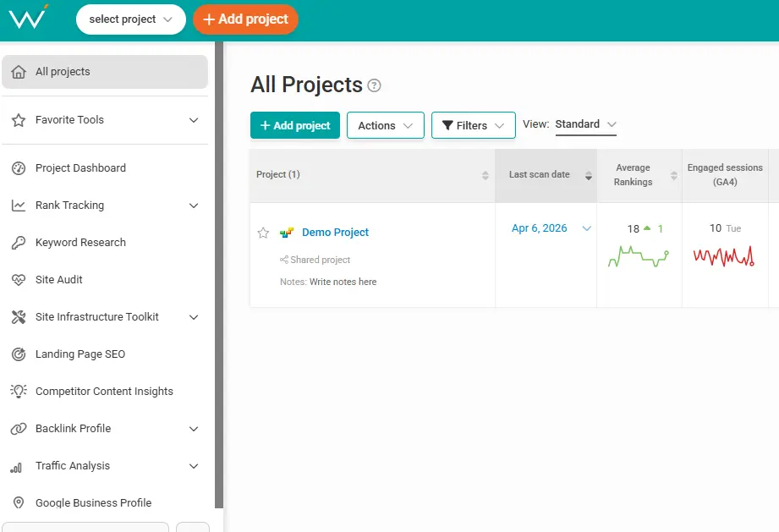Click the orange Add project button
This screenshot has height=532, width=779.
(x=245, y=18)
